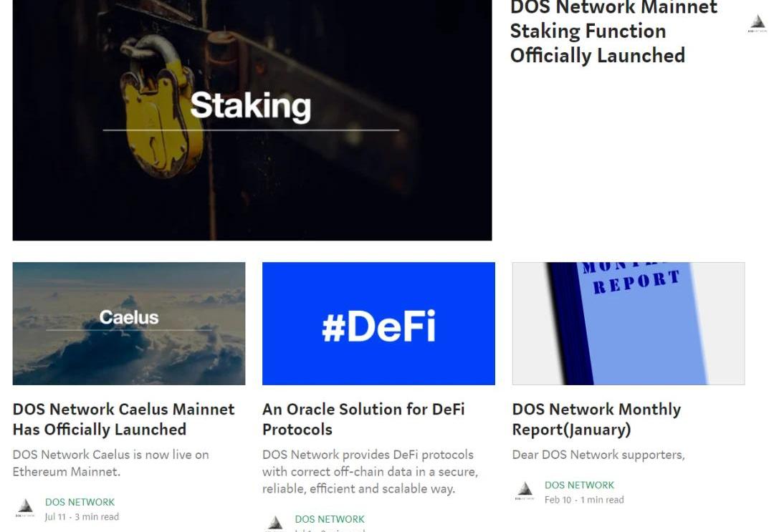Click DOS NETWORK author link under DeFi article
This screenshot has width=774, height=532.
pyautogui.click(x=330, y=519)
